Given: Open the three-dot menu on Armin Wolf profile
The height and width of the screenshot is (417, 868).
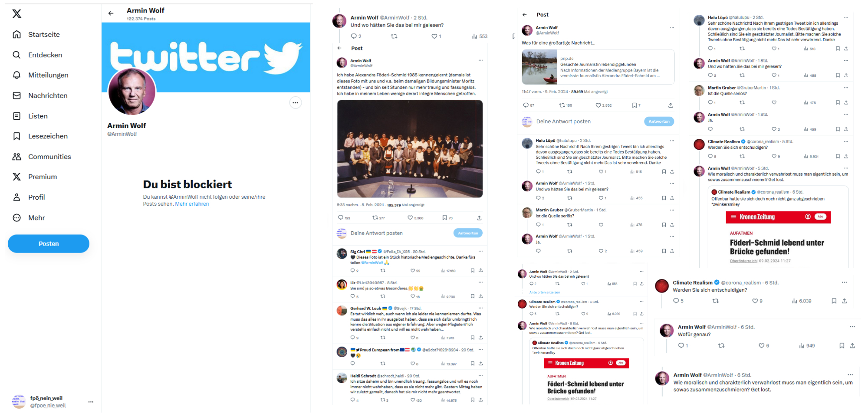Looking at the screenshot, I should tap(296, 103).
